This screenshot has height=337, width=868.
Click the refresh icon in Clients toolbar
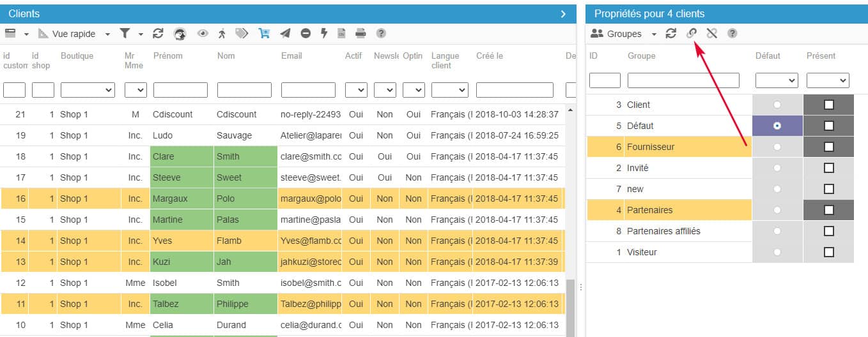pos(158,34)
